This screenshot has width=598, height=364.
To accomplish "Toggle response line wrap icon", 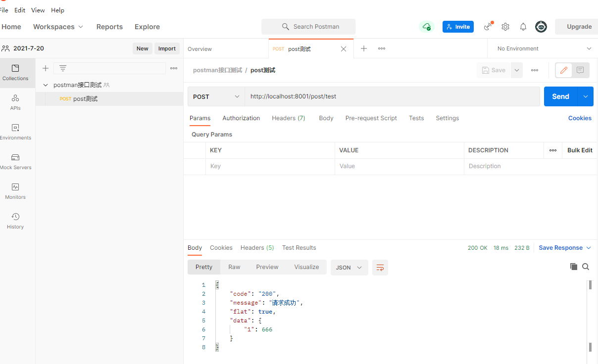I will point(380,268).
